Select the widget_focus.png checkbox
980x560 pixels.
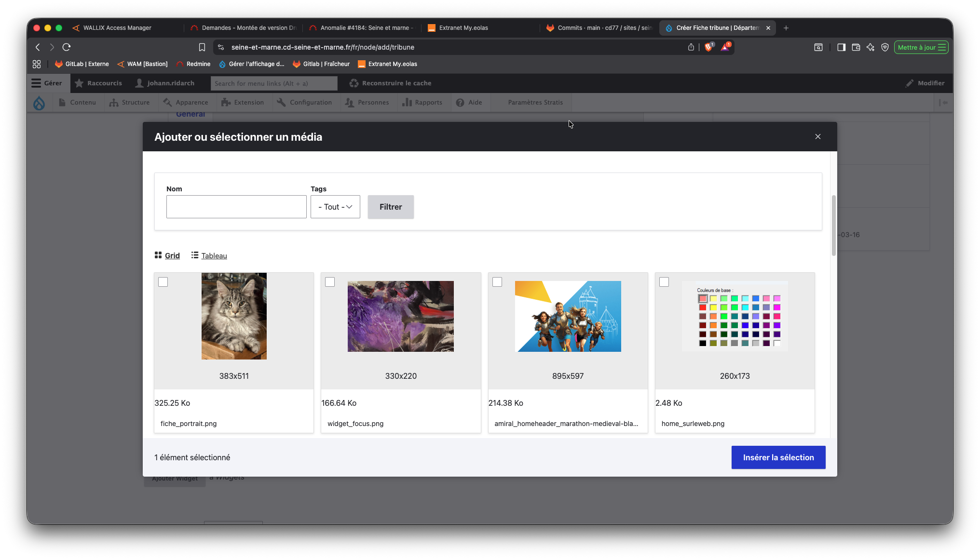pyautogui.click(x=330, y=282)
